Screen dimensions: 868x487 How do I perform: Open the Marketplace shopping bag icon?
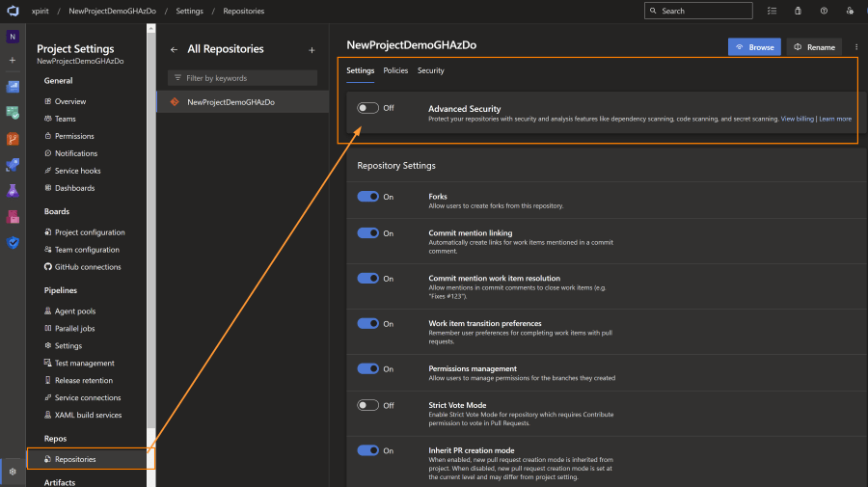797,11
